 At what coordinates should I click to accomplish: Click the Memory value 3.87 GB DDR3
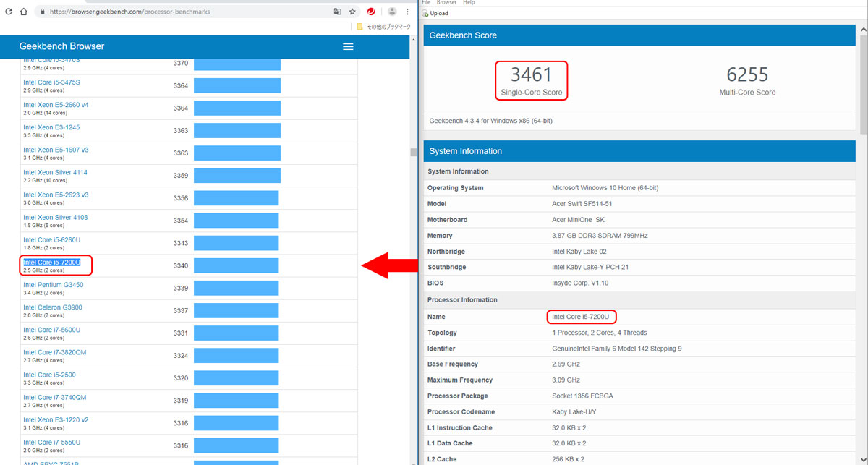click(x=600, y=236)
